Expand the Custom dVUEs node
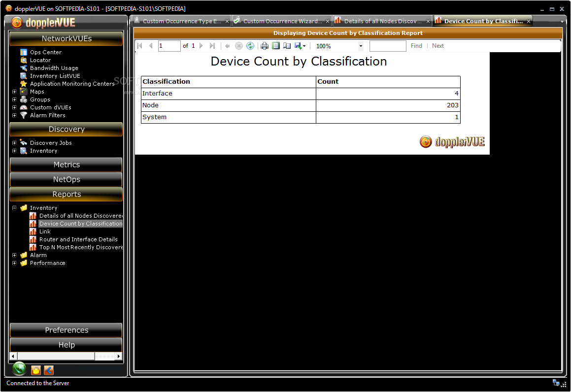Screen dimensions: 571x392 14,107
